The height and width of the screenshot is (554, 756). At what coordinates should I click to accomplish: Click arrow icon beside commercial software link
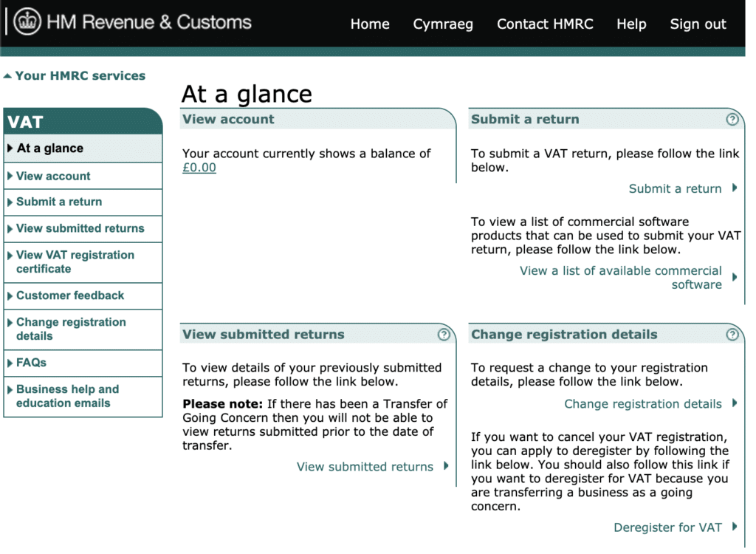click(x=735, y=278)
